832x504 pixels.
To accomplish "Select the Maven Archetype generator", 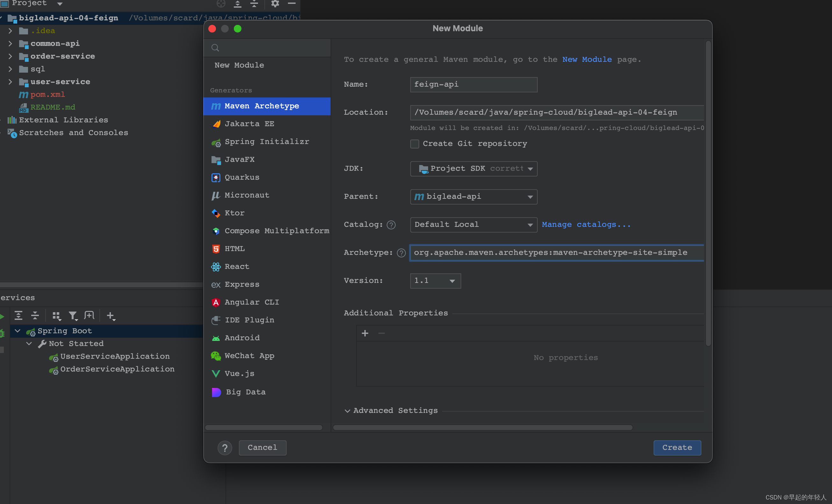I will [x=267, y=106].
